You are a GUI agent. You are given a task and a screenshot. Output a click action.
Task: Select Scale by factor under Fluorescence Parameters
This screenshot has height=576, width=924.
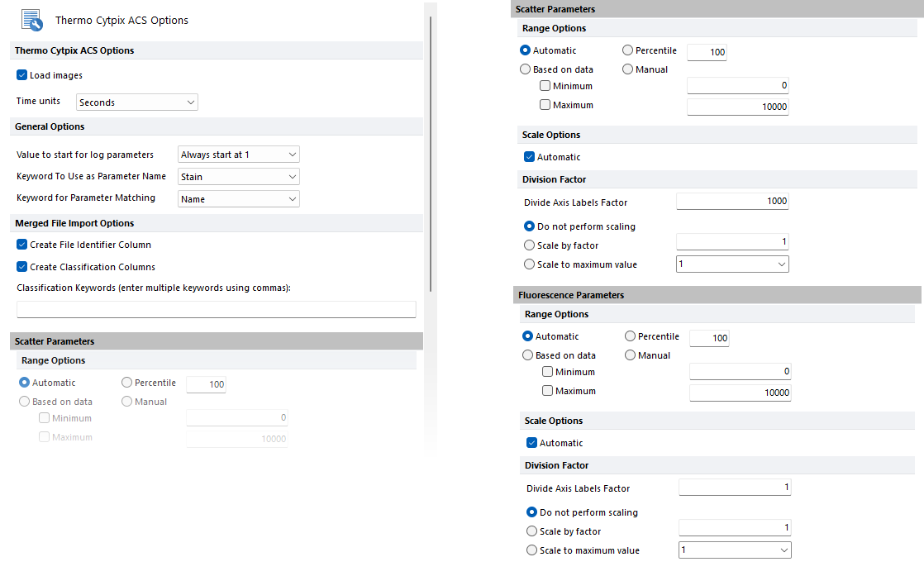point(531,531)
